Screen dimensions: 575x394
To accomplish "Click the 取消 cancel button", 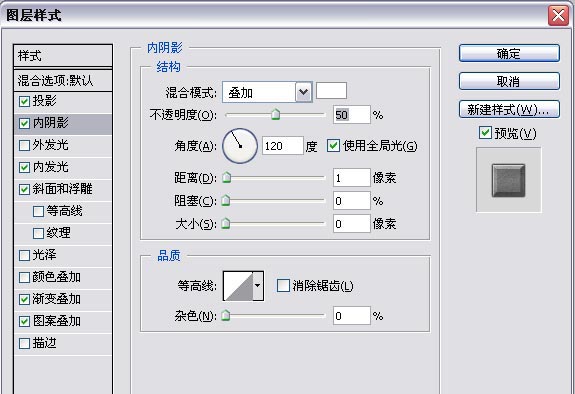I will [x=509, y=81].
